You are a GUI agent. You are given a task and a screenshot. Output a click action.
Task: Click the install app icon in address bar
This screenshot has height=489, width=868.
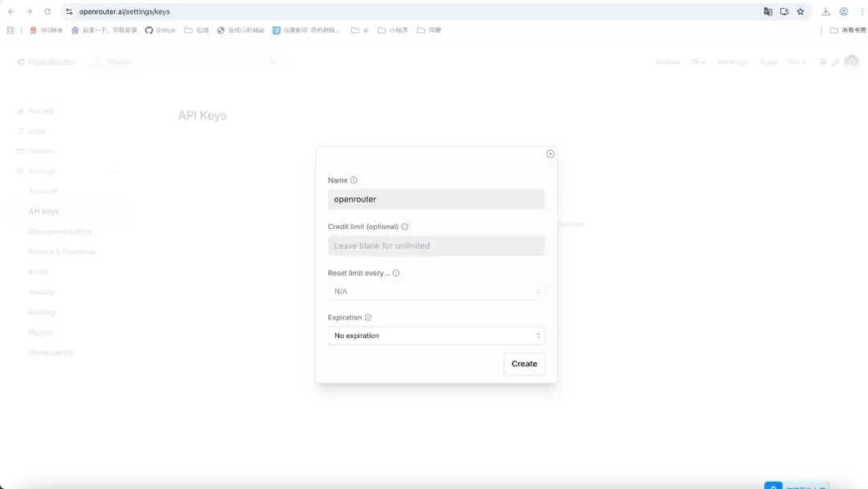point(784,11)
